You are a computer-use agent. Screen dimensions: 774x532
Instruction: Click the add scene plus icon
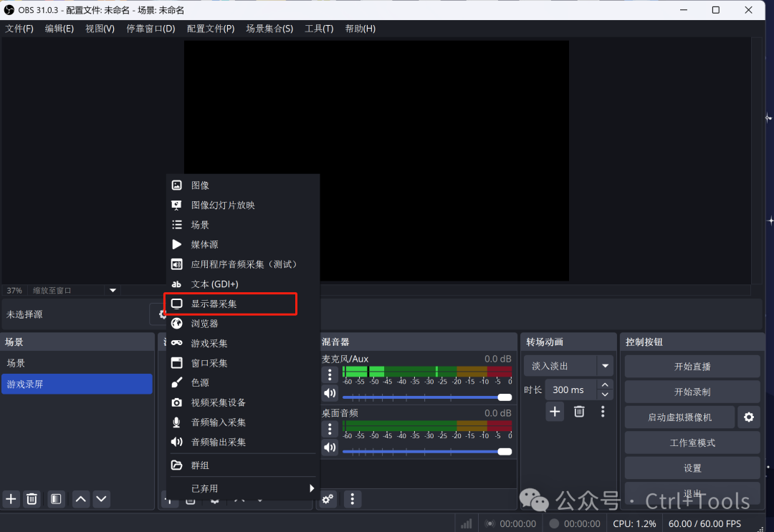point(11,499)
